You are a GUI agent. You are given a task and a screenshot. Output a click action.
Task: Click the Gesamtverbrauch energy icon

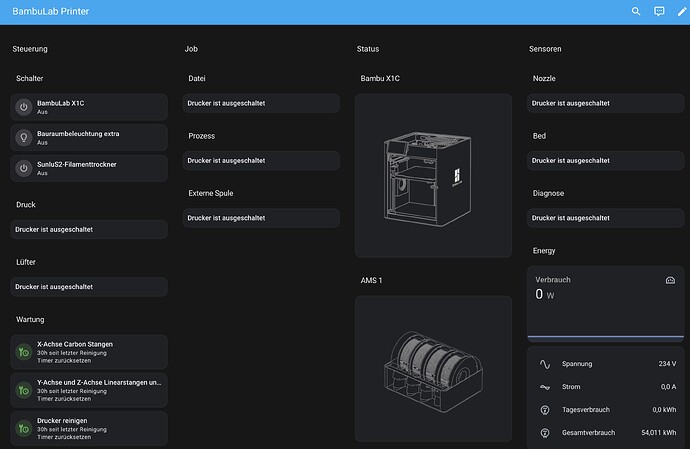point(545,433)
